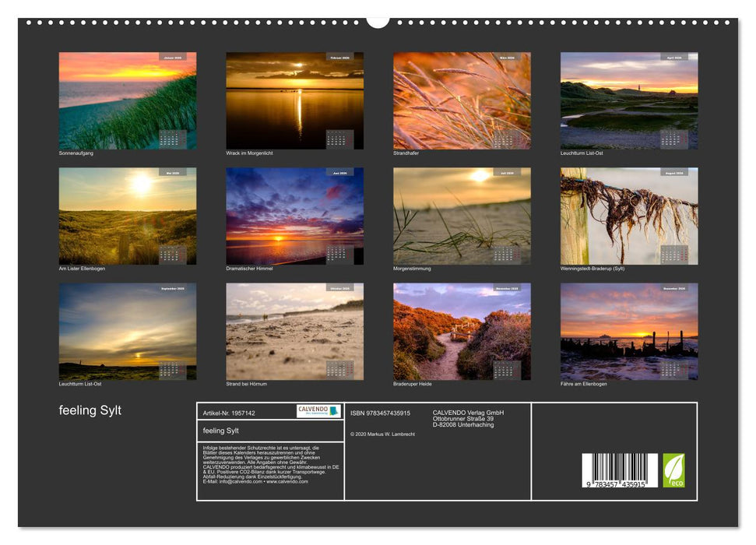Click the feeling Sylt title text
Viewport: 756px width, 545px height.
(x=90, y=410)
